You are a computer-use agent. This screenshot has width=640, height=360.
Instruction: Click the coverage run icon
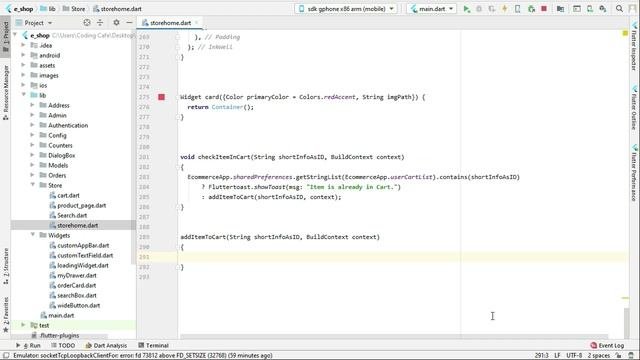[x=492, y=9]
